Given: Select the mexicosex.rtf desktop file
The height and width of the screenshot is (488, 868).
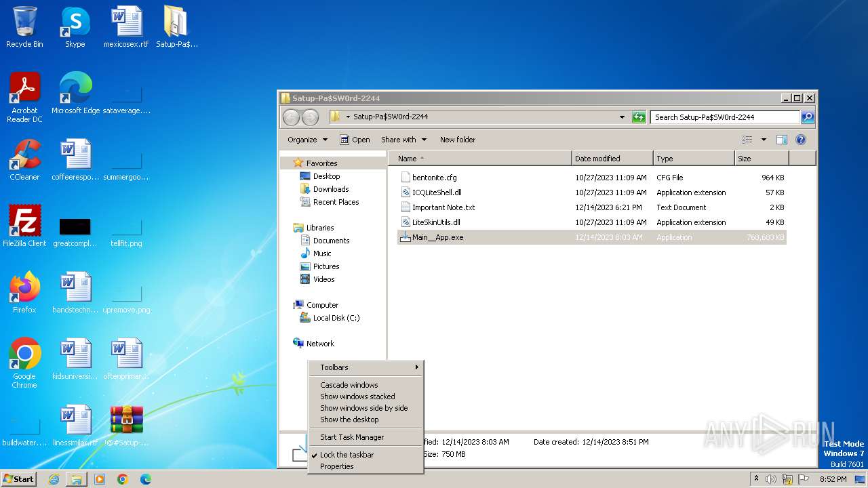Looking at the screenshot, I should 126,27.
